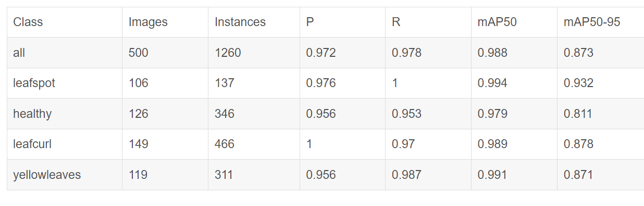The height and width of the screenshot is (206, 644).
Task: Select the yellowleaves class cell
Action: [x=65, y=175]
